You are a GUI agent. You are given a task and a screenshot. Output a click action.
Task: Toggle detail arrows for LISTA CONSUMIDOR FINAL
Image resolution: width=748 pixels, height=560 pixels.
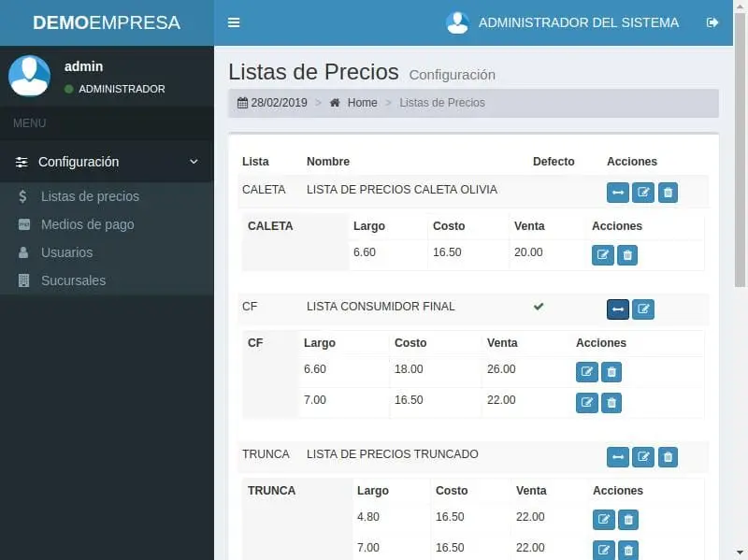(618, 309)
